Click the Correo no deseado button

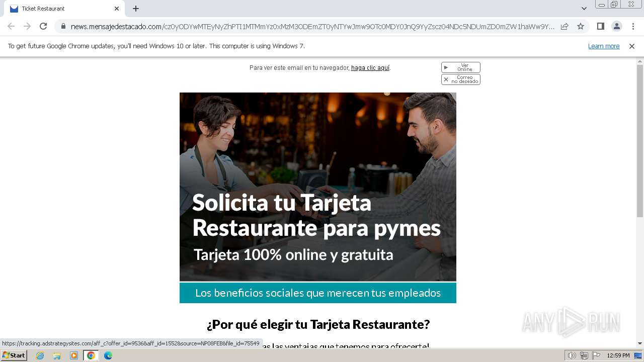point(461,79)
